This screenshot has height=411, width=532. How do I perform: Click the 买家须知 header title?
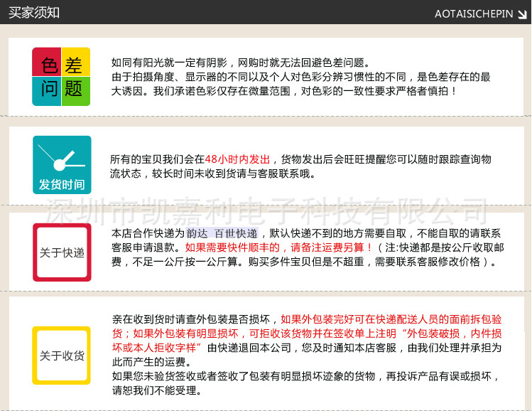pyautogui.click(x=34, y=13)
